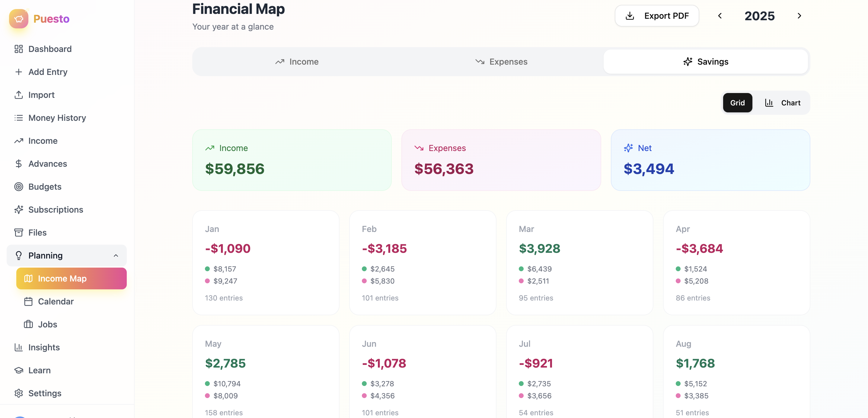
Task: Collapse the Planning section
Action: click(116, 256)
